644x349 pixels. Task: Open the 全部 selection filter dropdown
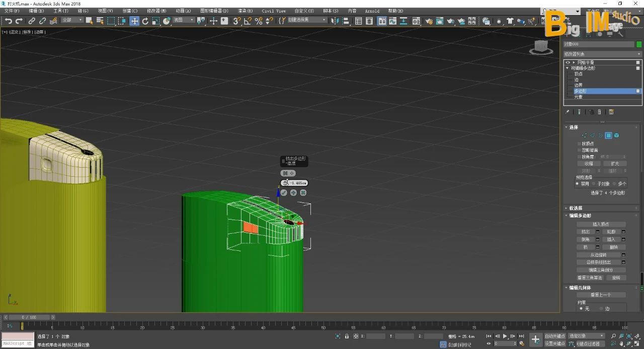[x=72, y=20]
